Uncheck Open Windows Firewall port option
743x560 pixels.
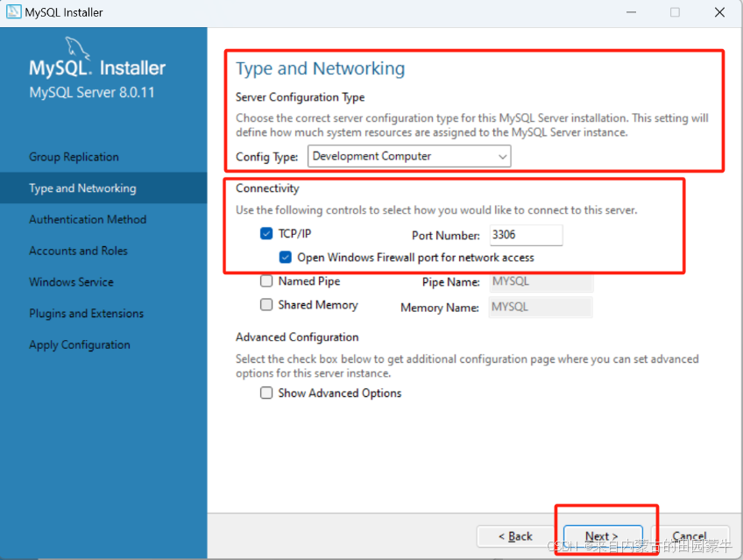coord(286,258)
